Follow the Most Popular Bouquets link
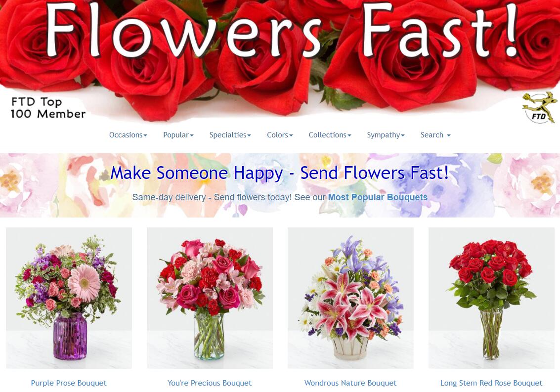The width and height of the screenshot is (560, 392). tap(378, 197)
